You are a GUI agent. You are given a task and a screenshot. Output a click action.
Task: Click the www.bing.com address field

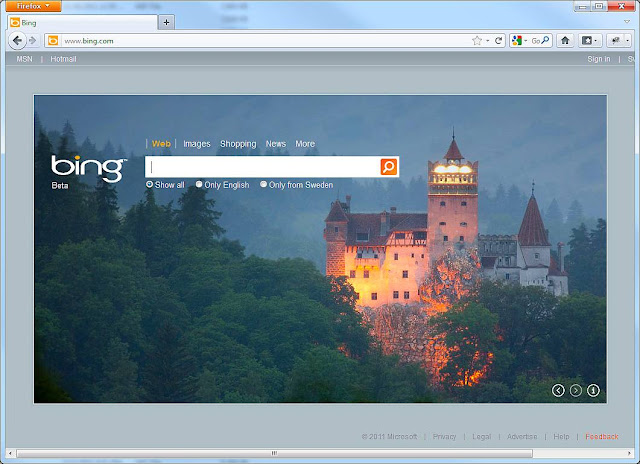pos(265,41)
